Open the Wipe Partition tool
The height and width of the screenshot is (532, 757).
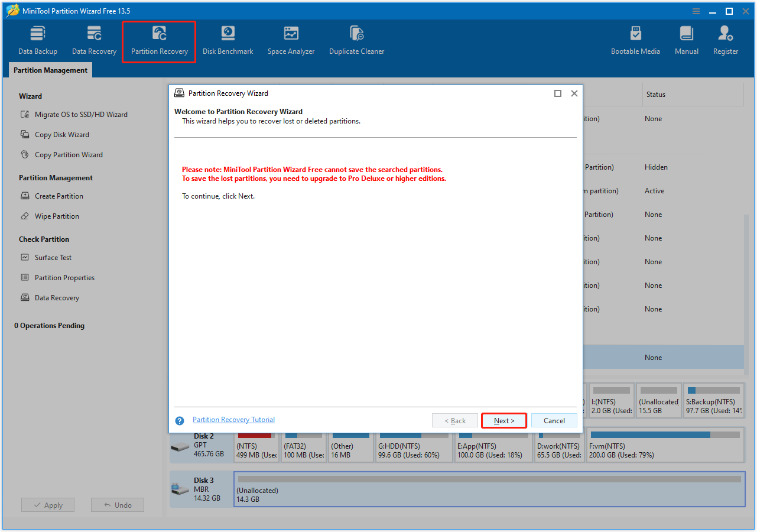coord(56,216)
